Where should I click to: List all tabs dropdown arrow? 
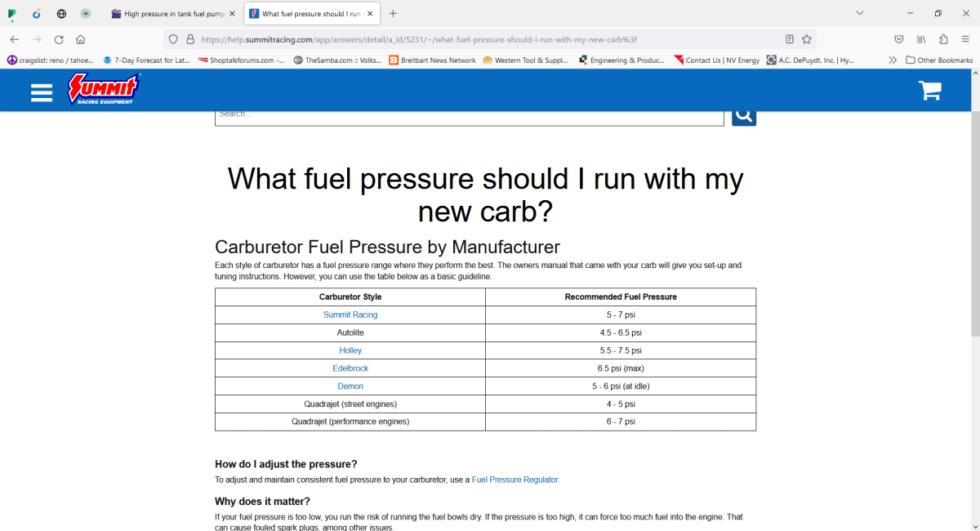click(860, 13)
